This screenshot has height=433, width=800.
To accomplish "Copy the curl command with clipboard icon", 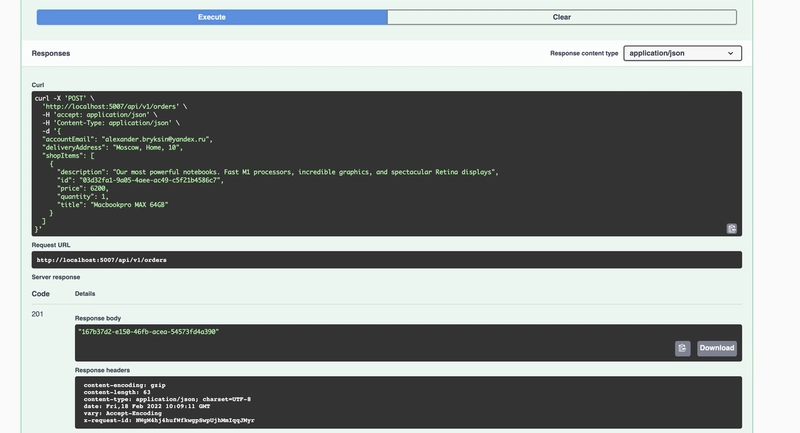I will click(732, 228).
